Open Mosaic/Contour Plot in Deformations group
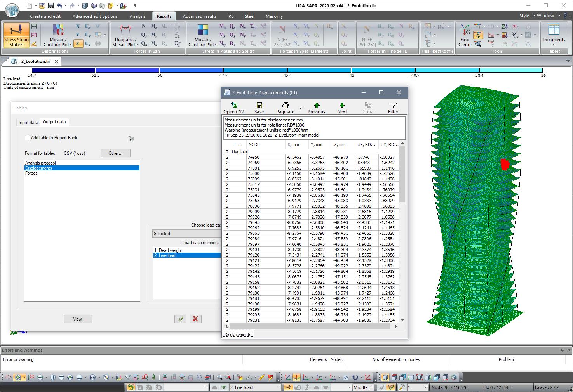This screenshot has width=573, height=392. coord(57,35)
